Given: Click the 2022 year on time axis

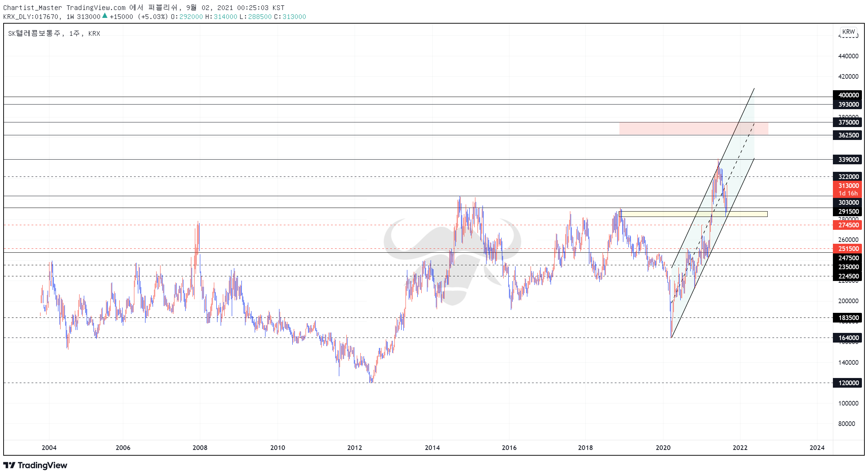Looking at the screenshot, I should 740,447.
